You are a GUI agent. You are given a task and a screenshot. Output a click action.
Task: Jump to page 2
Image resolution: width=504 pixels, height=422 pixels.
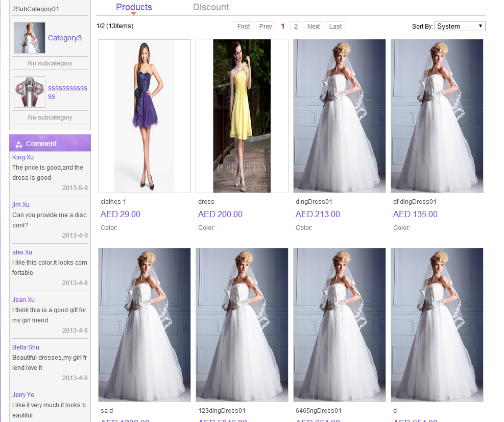[296, 26]
